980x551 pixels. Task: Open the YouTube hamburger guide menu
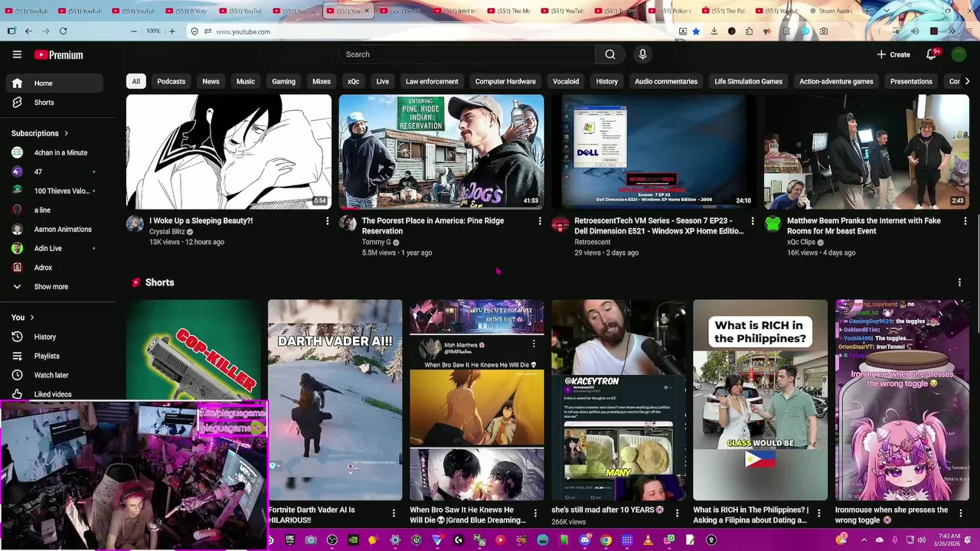click(17, 54)
